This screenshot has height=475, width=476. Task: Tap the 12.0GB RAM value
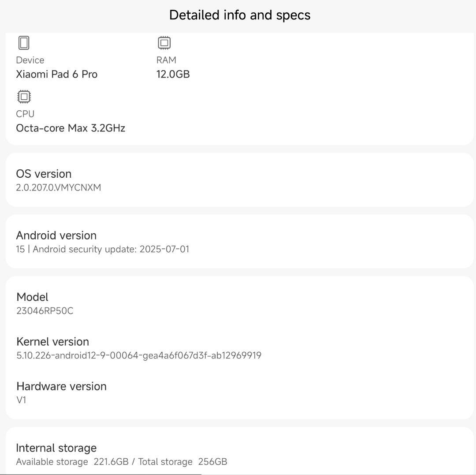click(173, 74)
